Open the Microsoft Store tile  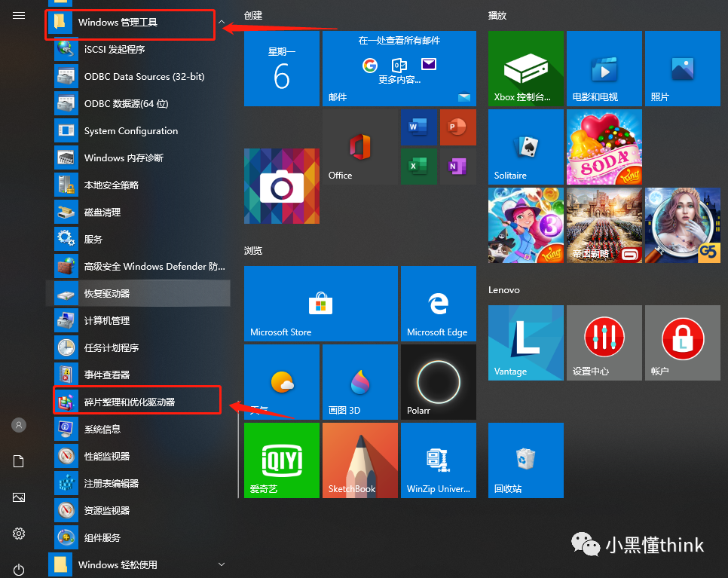point(321,304)
